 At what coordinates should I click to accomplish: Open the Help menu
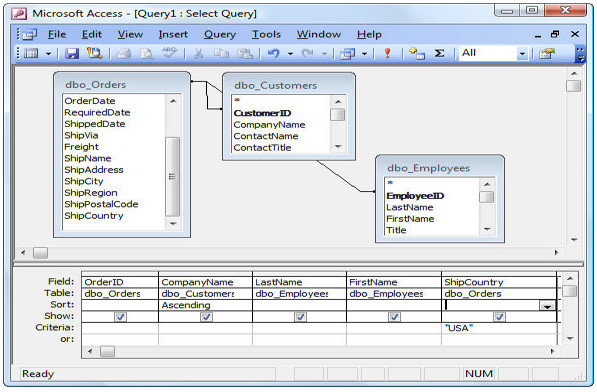(x=369, y=35)
